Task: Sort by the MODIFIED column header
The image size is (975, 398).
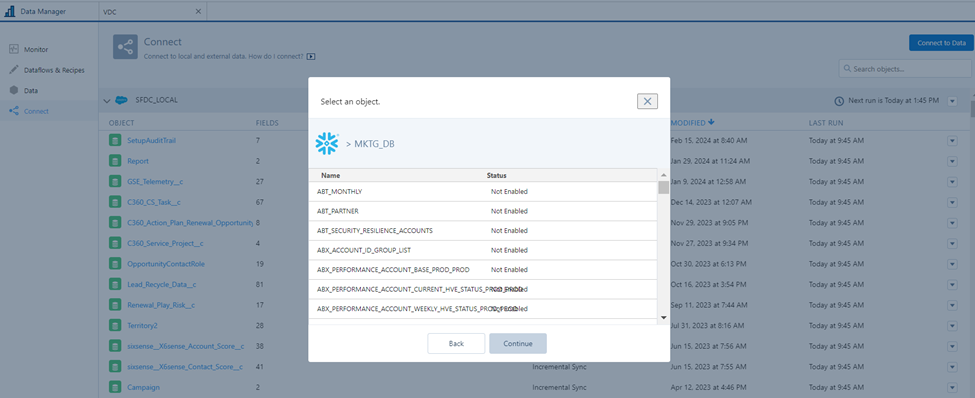Action: tap(693, 123)
